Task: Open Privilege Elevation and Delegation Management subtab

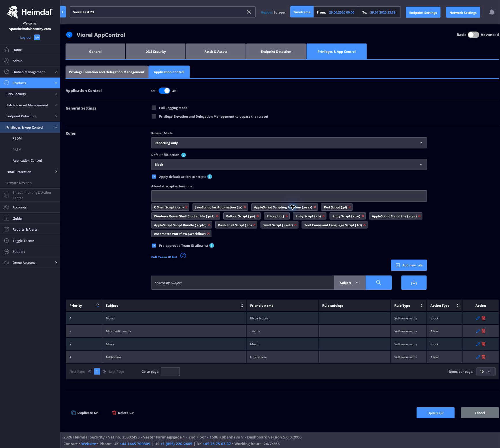Action: pos(107,72)
